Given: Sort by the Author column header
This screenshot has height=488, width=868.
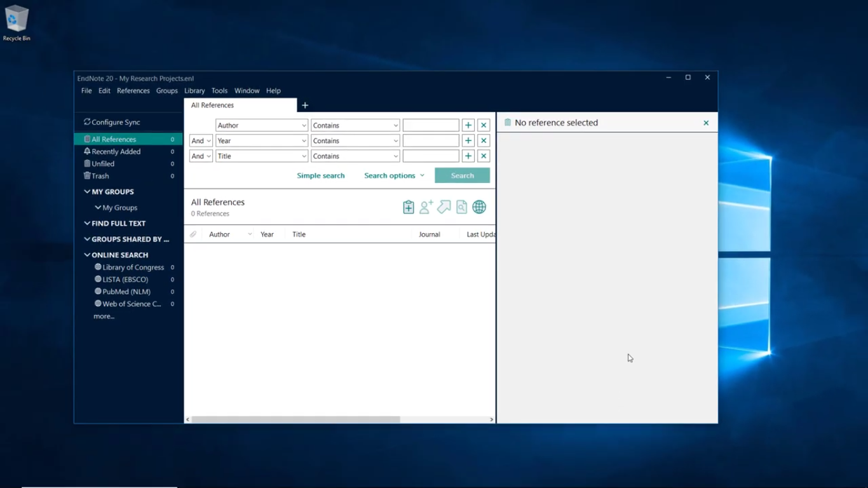Looking at the screenshot, I should (219, 234).
